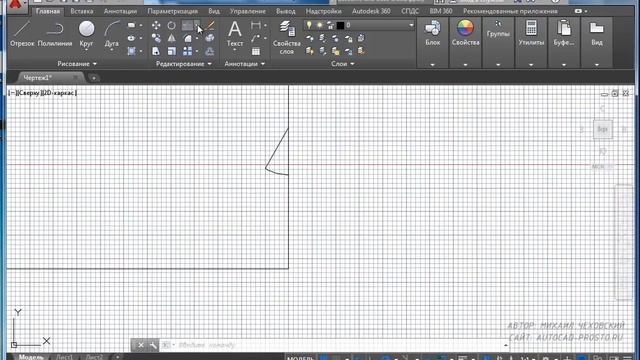The image size is (640, 360).
Task: Open Свойства слоя layer properties
Action: tap(287, 38)
